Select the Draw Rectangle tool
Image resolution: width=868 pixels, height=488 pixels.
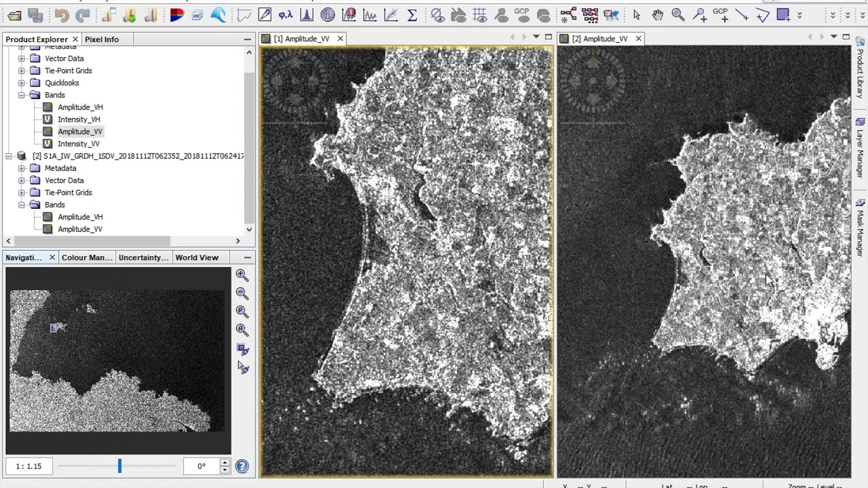pos(783,14)
